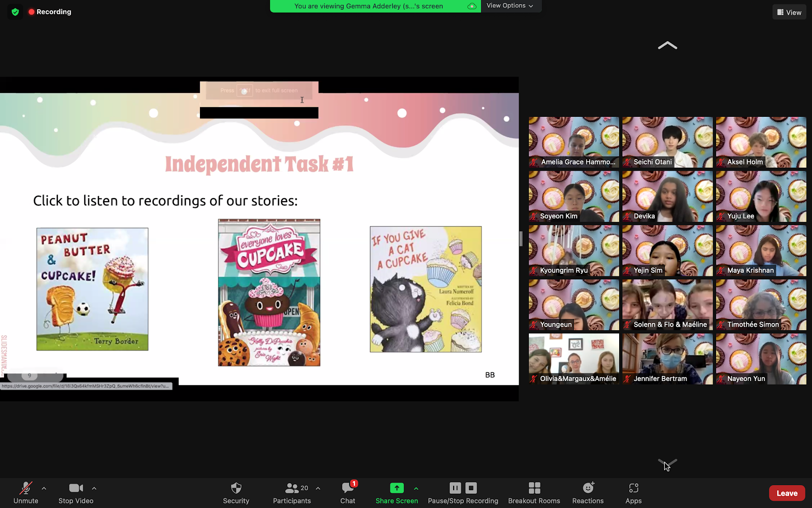
Task: Open If You Give a Cat a Cupcake recording
Action: (x=426, y=289)
